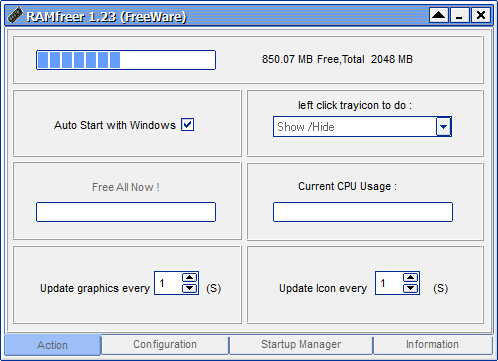Switch to the Configuration tab
Screen dimensions: 498x361
pos(165,344)
